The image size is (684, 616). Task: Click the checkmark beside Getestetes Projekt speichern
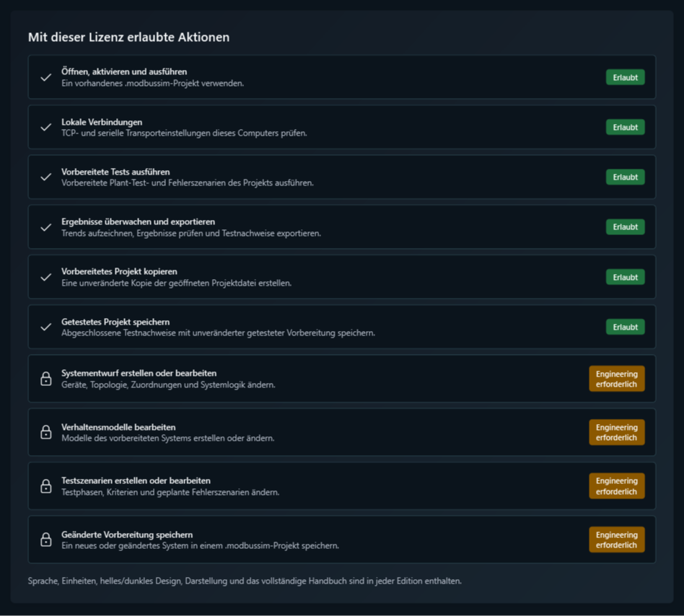(x=45, y=327)
